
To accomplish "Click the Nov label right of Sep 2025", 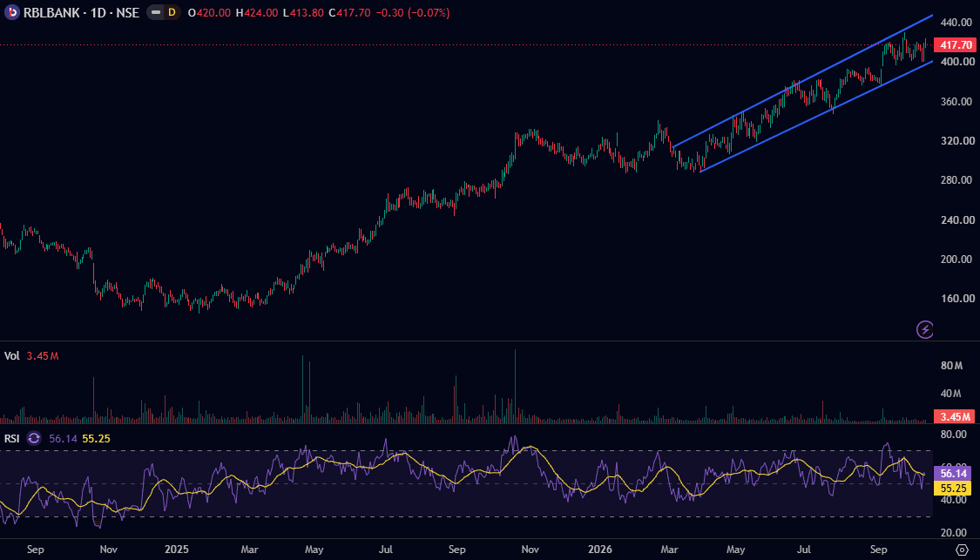I will coord(530,550).
